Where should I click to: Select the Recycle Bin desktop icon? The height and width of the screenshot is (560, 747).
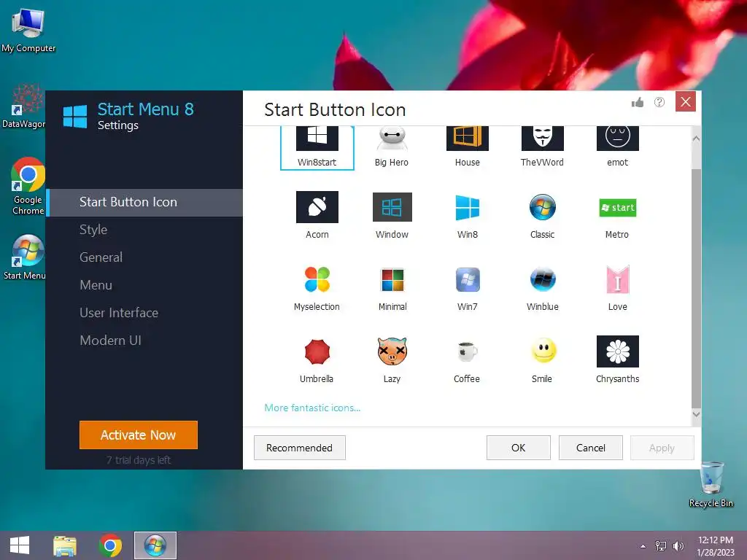click(711, 485)
